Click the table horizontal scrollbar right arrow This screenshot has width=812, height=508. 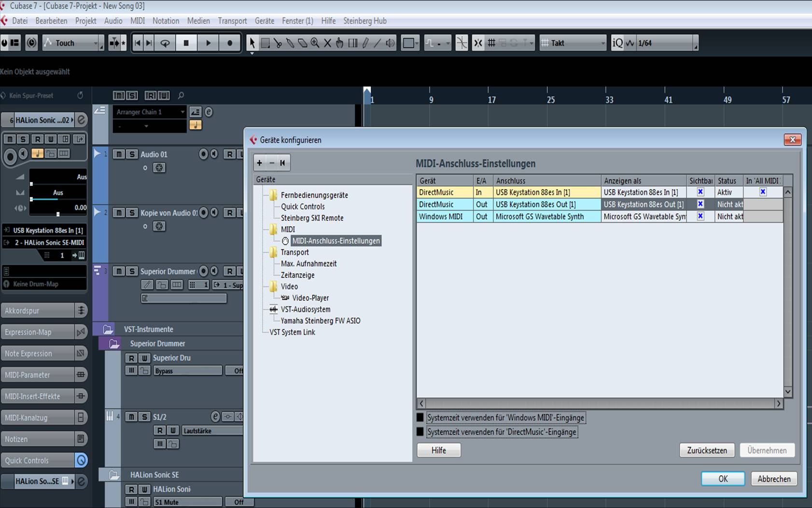778,403
